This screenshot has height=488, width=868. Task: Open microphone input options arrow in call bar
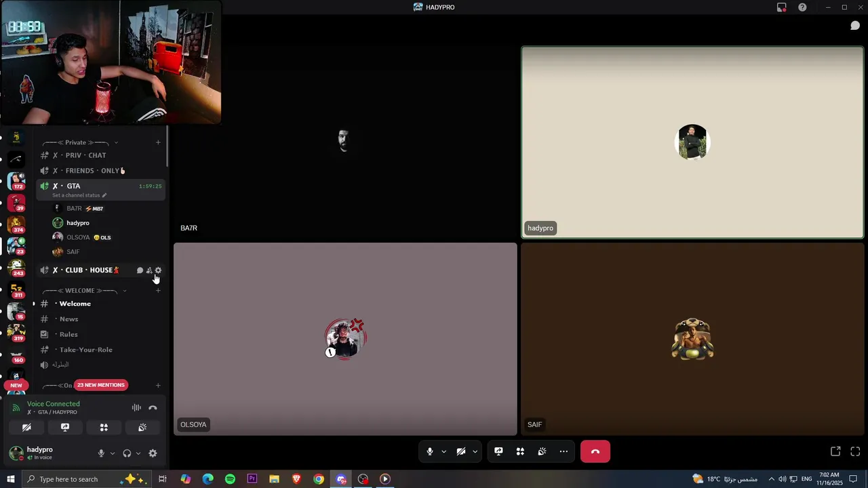click(x=444, y=451)
